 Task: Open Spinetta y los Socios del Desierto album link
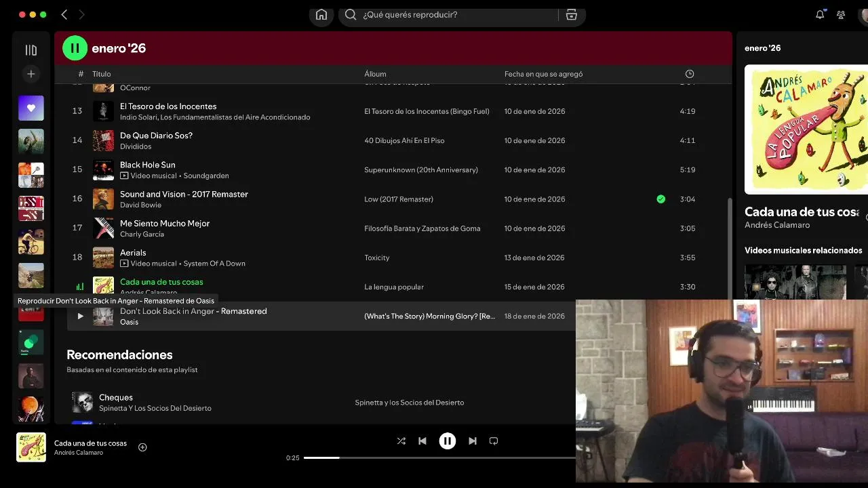410,403
